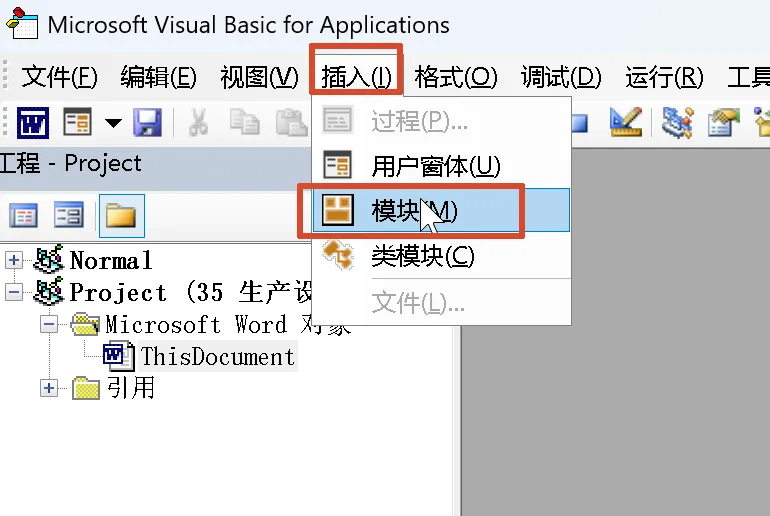Click the Design Mode ruler icon
The image size is (770, 516).
[x=626, y=122]
